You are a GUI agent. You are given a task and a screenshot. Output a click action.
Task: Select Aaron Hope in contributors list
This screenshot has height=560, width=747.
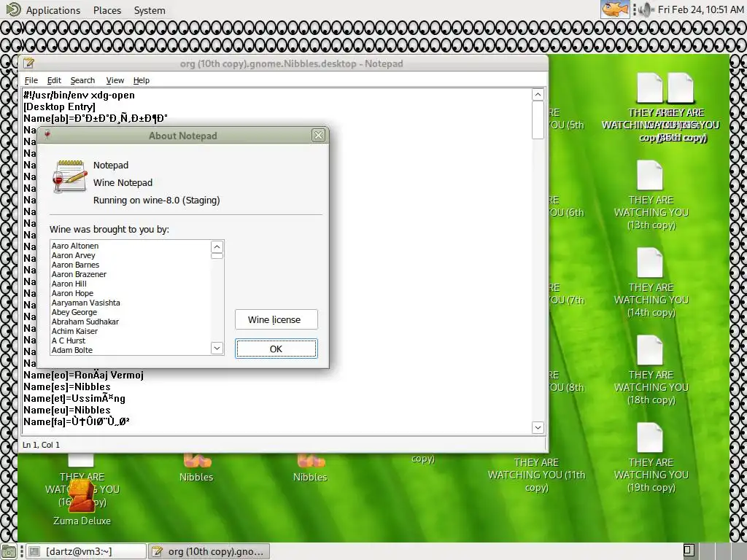pos(72,293)
